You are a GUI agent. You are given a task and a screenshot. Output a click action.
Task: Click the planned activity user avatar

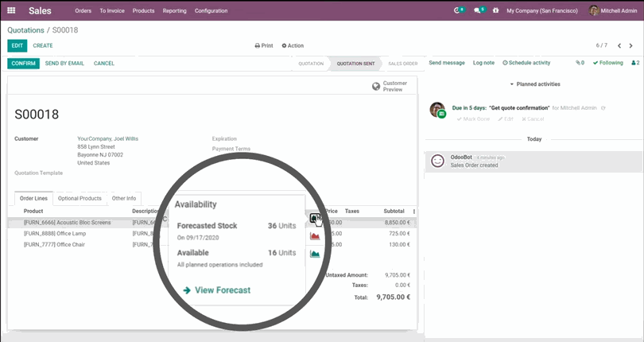[x=437, y=110]
